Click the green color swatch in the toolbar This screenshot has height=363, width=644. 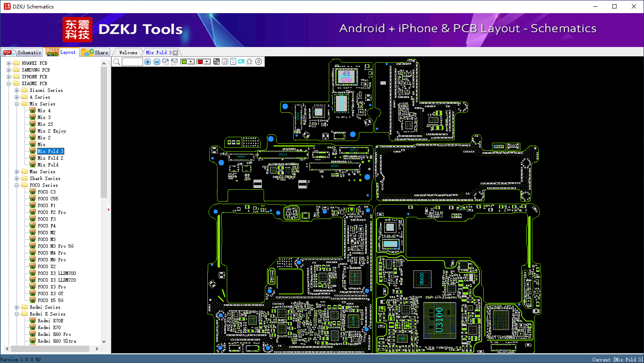pos(184,62)
